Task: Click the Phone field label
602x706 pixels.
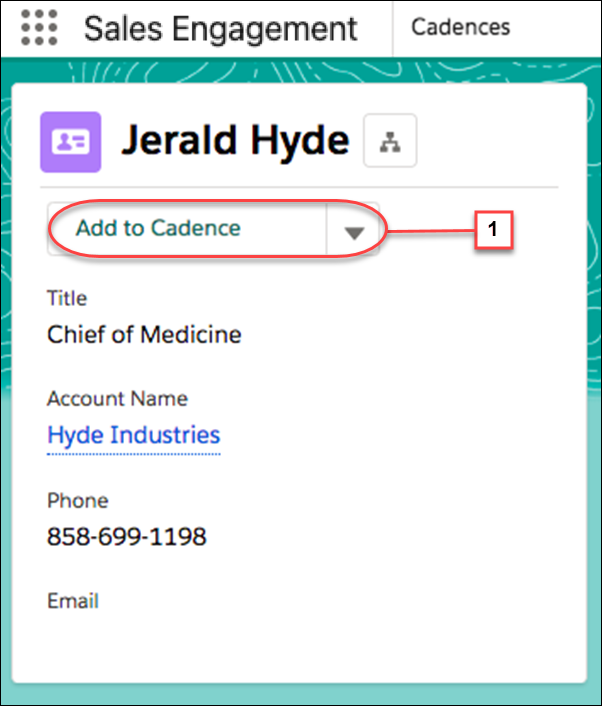Action: click(x=78, y=500)
